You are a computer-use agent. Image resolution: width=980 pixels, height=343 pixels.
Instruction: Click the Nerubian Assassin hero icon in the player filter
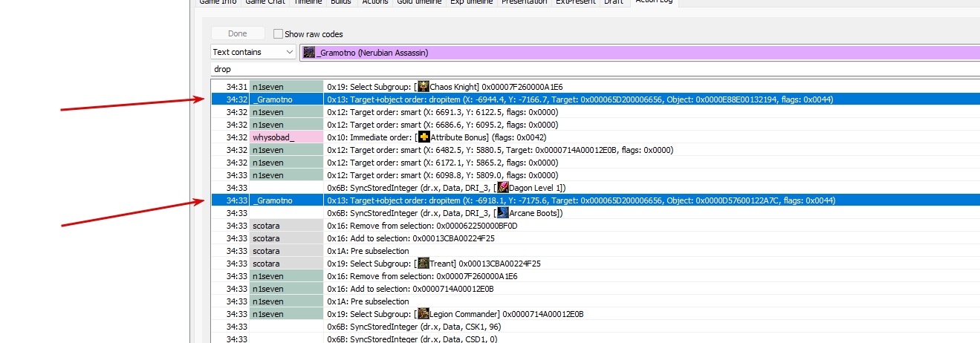[309, 52]
